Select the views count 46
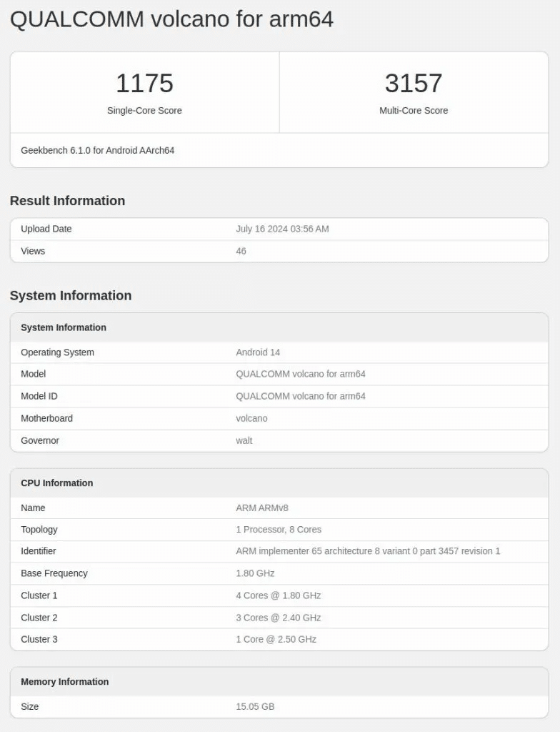 (241, 251)
